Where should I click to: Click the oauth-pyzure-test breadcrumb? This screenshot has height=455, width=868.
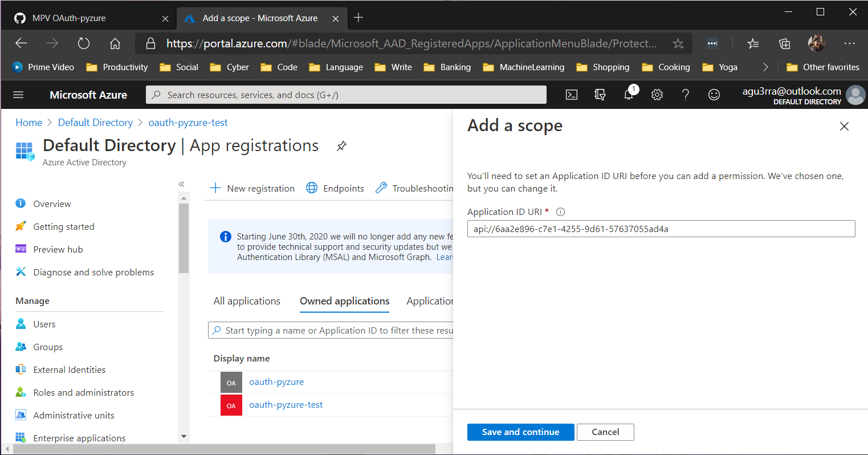click(188, 123)
